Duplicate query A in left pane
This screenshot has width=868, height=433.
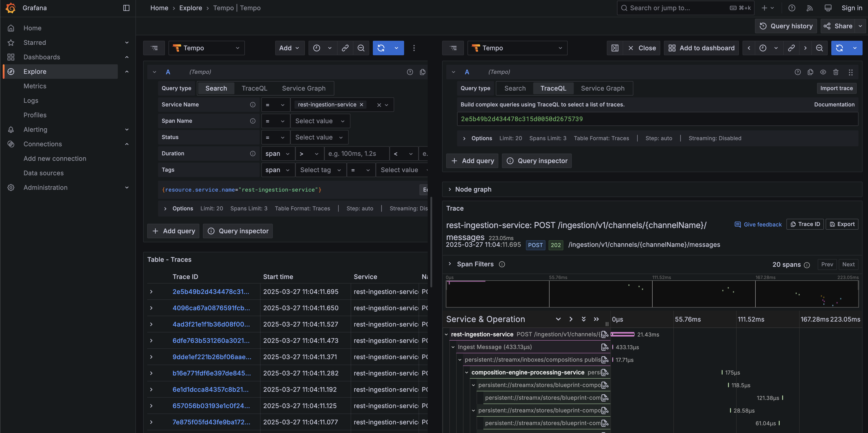point(422,72)
